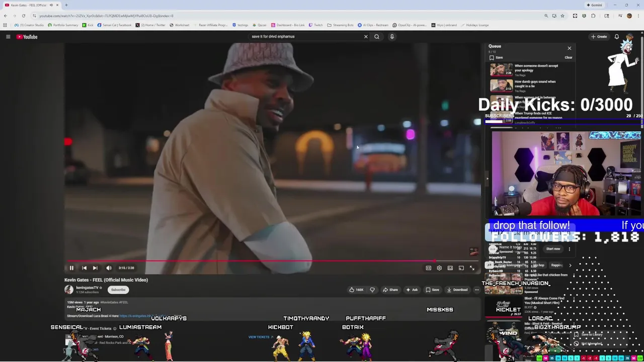Open the YouTube hamburger guide menu
The image size is (644, 362).
(x=8, y=37)
